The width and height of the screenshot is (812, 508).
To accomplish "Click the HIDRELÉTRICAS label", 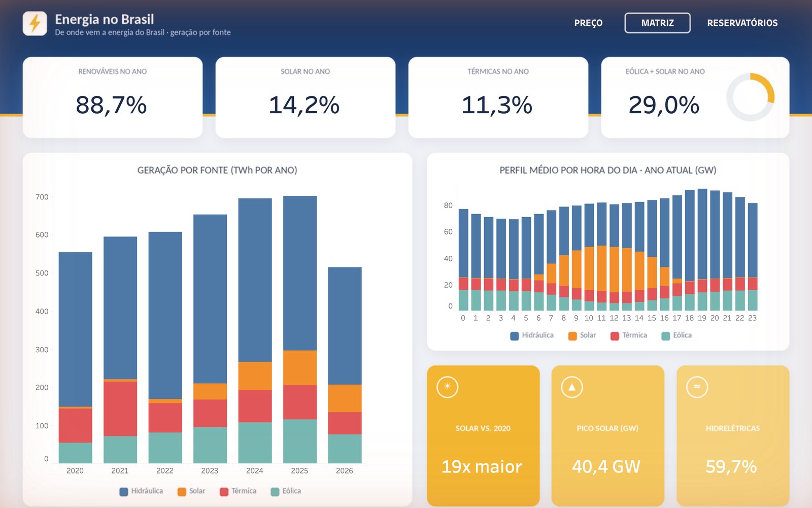I will [733, 428].
